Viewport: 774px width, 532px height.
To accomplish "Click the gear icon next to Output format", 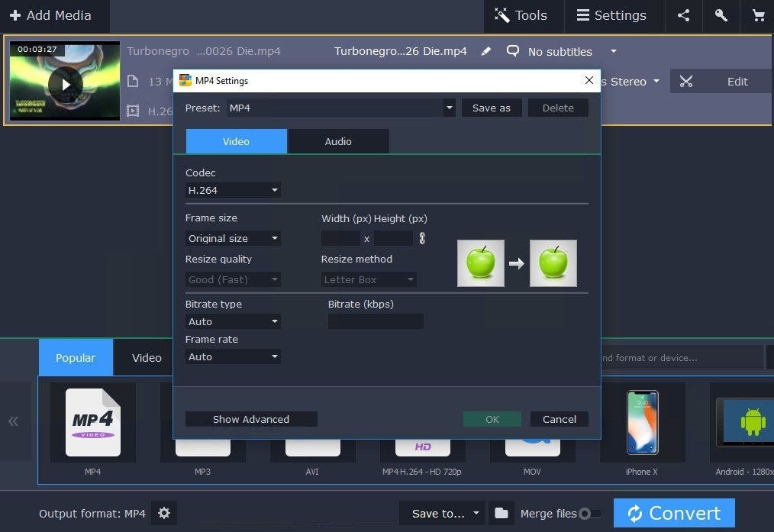I will tap(163, 513).
